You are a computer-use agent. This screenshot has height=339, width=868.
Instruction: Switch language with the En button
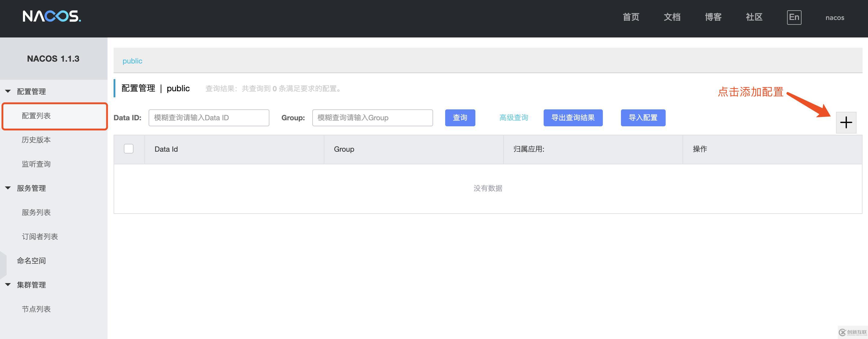tap(794, 17)
